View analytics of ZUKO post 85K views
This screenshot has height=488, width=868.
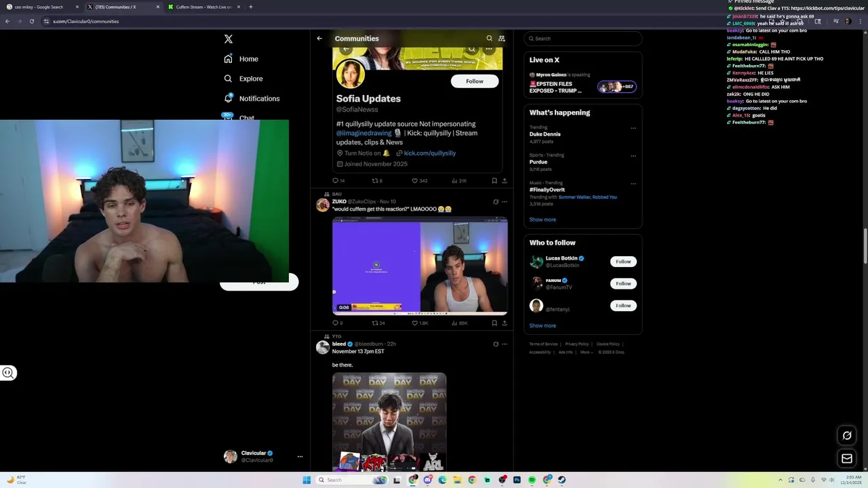(x=460, y=323)
